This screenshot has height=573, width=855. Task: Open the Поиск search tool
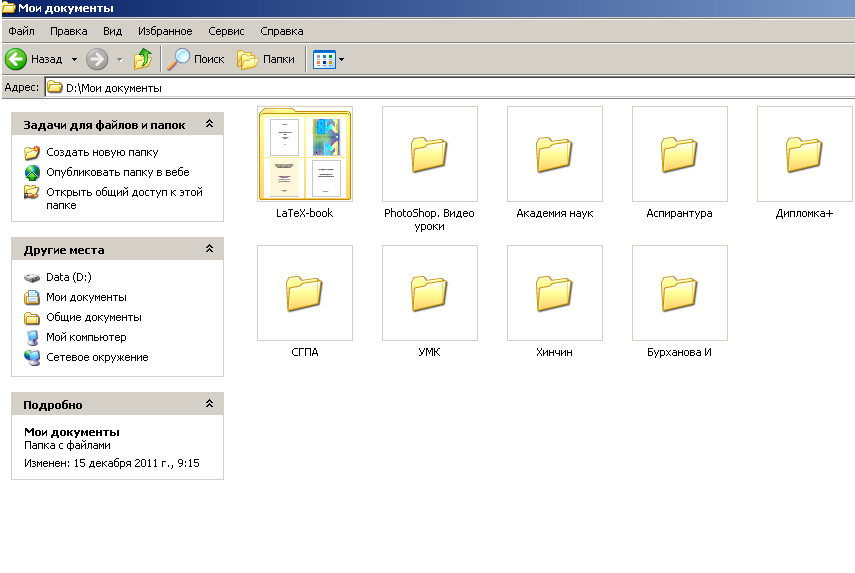click(195, 59)
